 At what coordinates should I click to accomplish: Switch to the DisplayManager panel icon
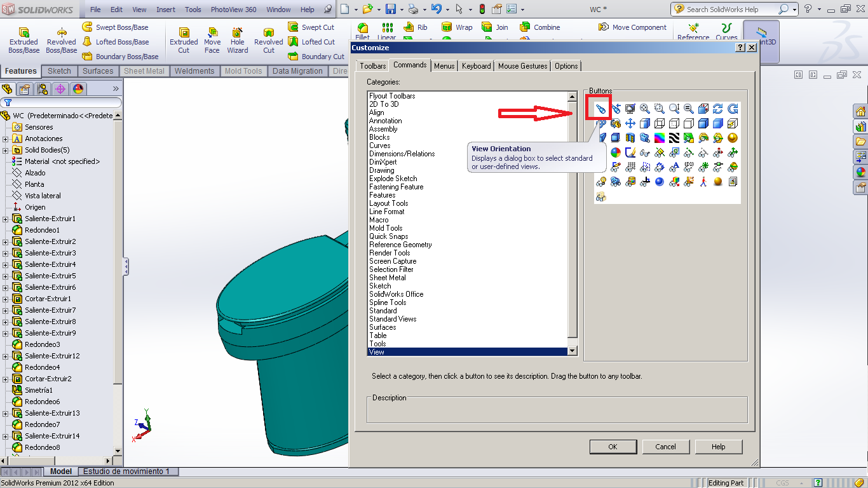coord(78,89)
